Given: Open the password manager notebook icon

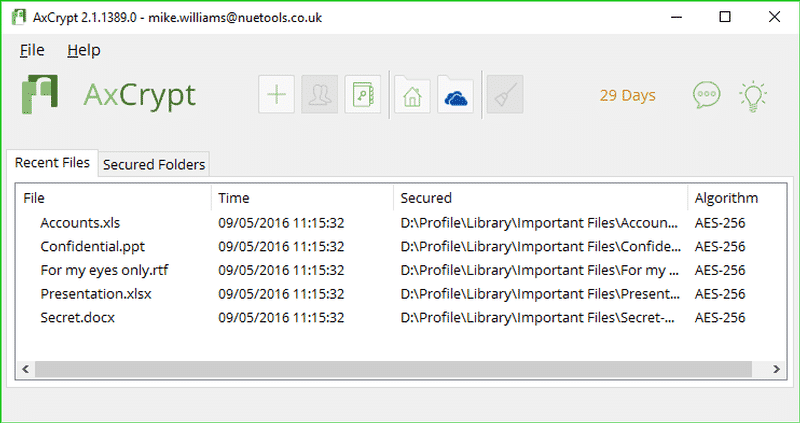Looking at the screenshot, I should pyautogui.click(x=363, y=95).
